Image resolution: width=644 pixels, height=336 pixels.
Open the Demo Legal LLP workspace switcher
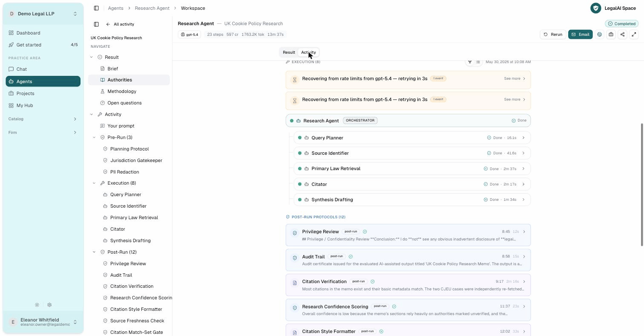tap(43, 14)
